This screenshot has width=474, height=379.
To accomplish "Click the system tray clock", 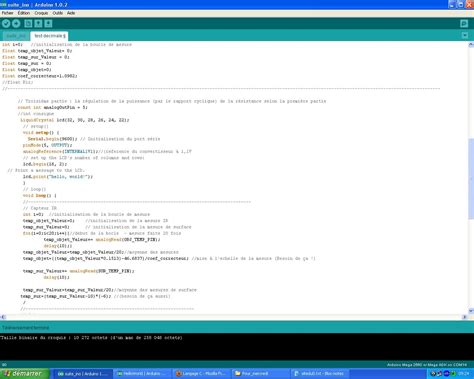I will pyautogui.click(x=464, y=374).
